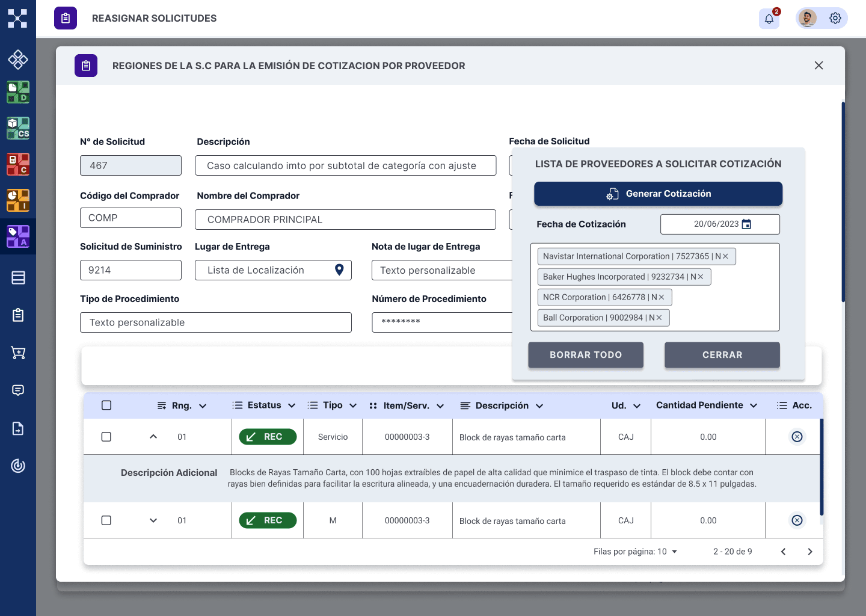Click the Generar Cotización button
866x616 pixels.
point(658,194)
